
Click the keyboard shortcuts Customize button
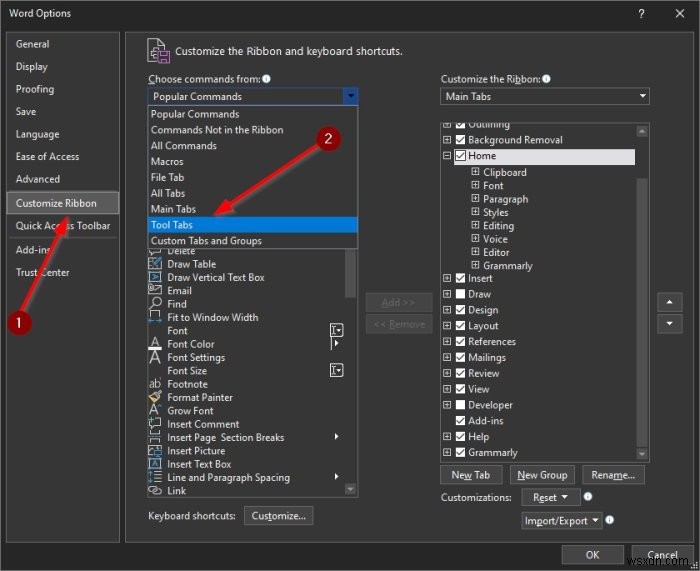tap(279, 516)
